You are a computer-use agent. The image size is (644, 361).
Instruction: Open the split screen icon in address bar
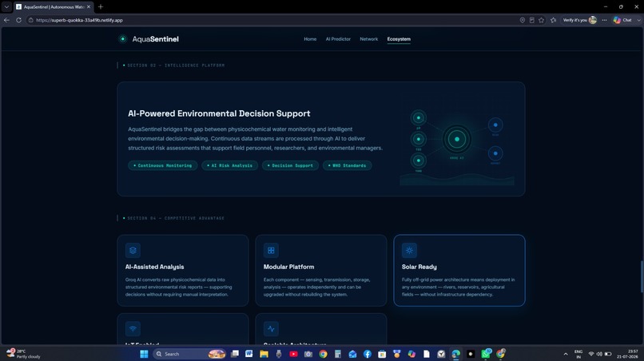tap(531, 20)
